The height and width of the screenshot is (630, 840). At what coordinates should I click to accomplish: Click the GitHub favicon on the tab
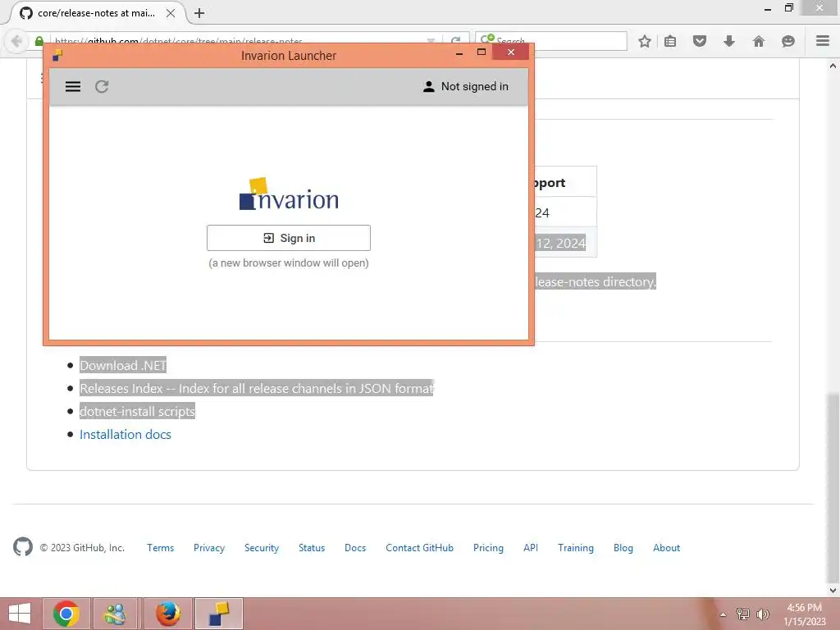click(x=25, y=13)
